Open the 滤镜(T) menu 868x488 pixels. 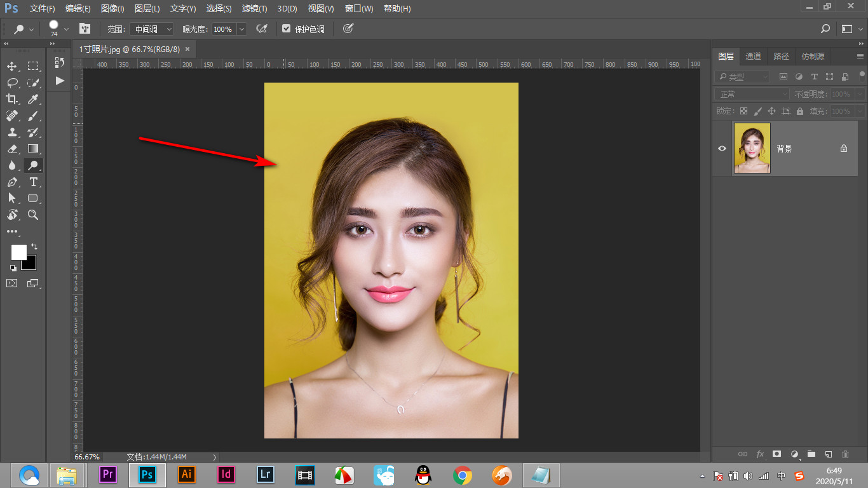[x=254, y=9]
